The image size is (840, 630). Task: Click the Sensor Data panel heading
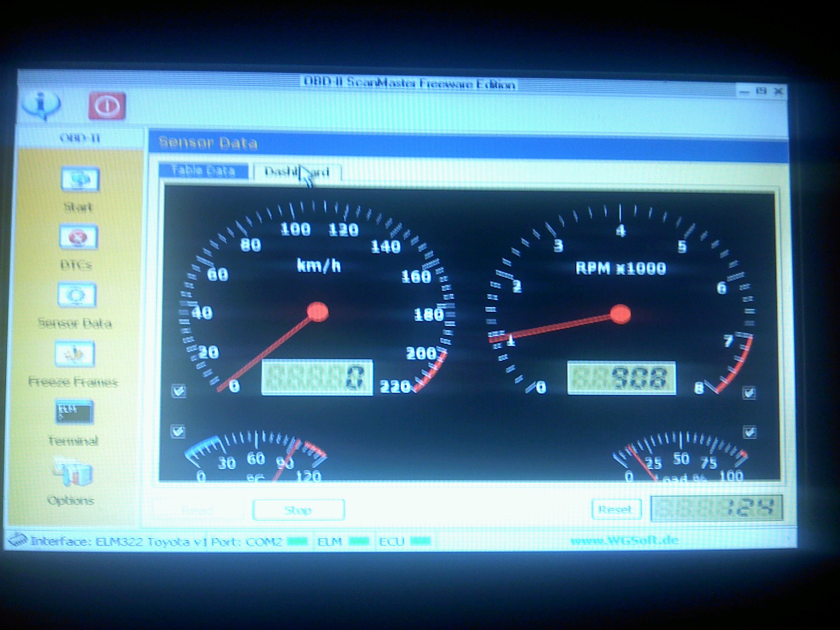pos(208,143)
